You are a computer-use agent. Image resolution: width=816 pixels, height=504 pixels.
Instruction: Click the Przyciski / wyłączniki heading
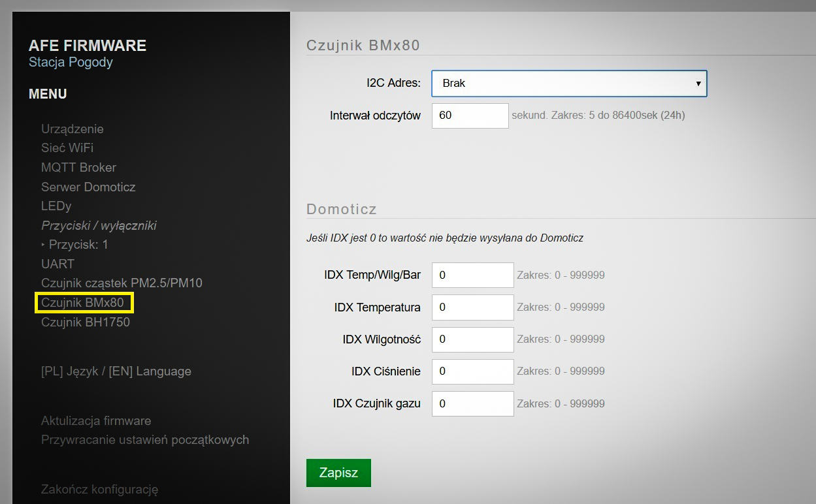pyautogui.click(x=99, y=225)
